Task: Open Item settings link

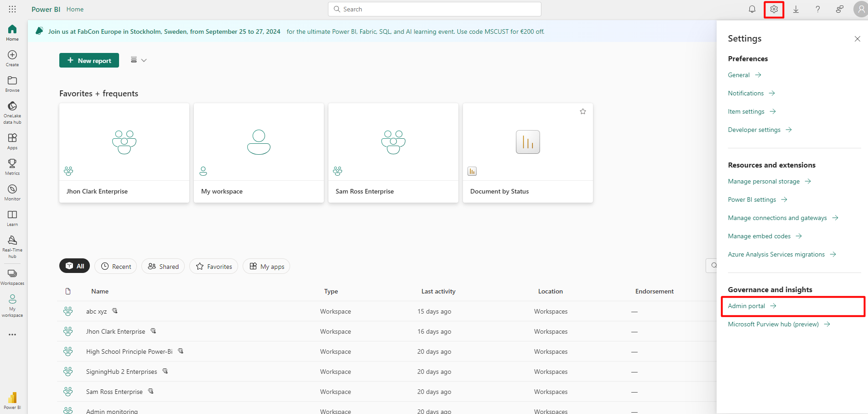Action: click(752, 111)
